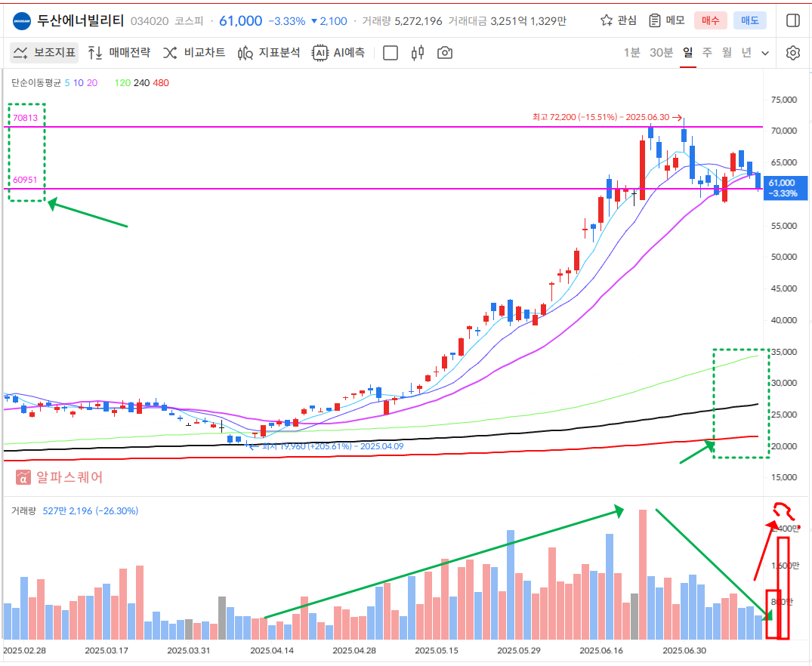Click the current price tag on the price axis
812x666 pixels.
click(786, 188)
